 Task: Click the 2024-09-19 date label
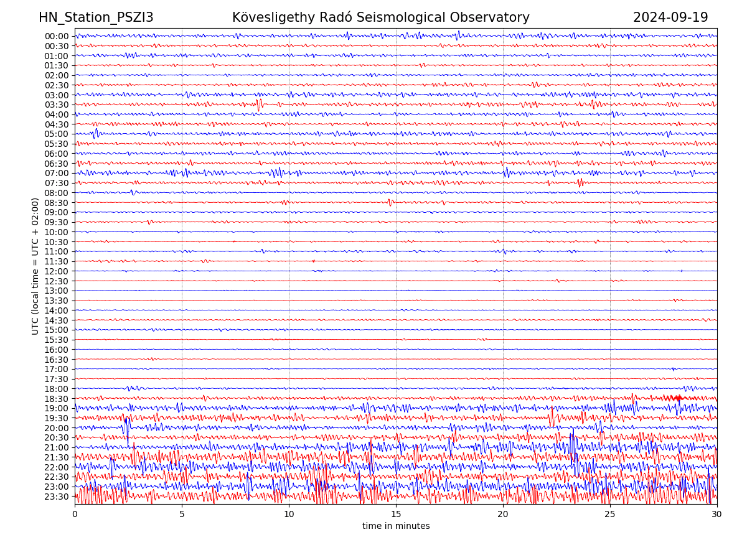(670, 17)
